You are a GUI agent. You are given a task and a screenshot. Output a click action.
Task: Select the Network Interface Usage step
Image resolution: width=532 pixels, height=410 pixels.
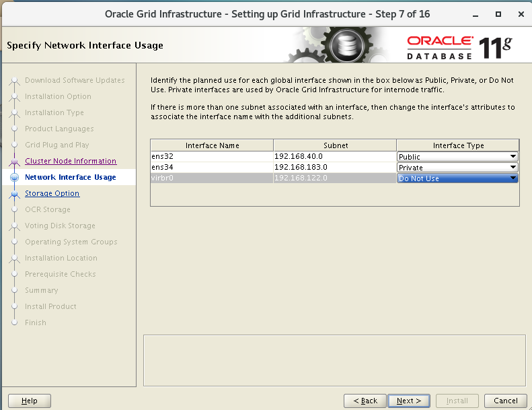click(71, 177)
